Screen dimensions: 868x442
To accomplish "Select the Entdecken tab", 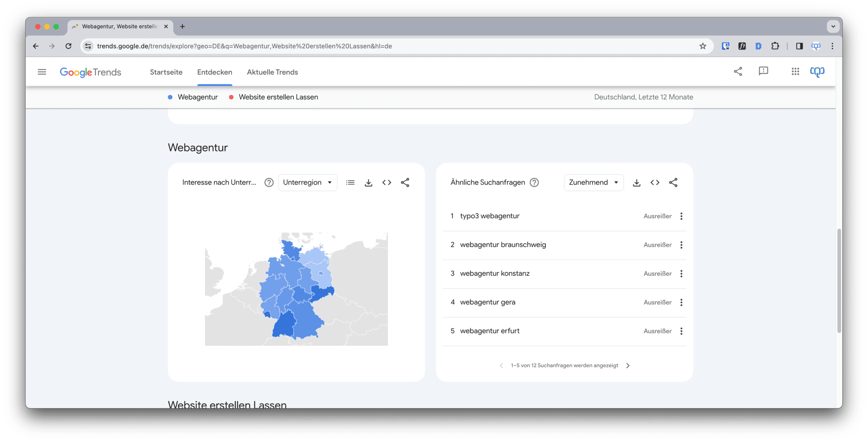I will point(214,72).
